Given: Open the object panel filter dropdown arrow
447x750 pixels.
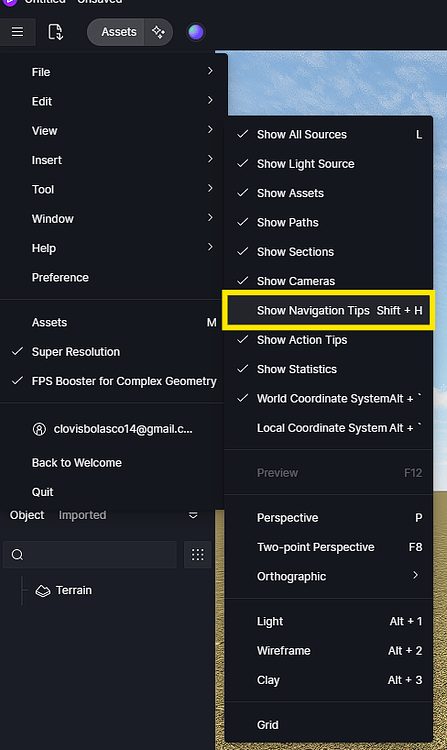Looking at the screenshot, I should [193, 515].
